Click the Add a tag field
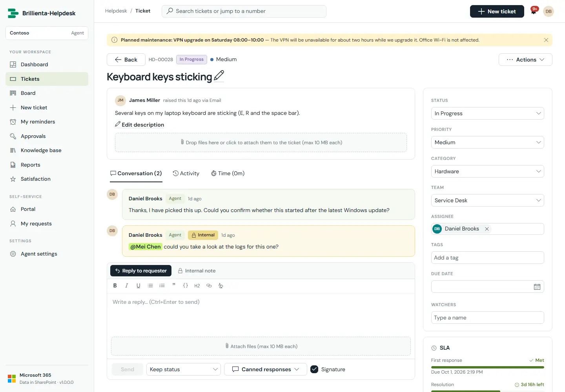The height and width of the screenshot is (392, 565). (488, 258)
